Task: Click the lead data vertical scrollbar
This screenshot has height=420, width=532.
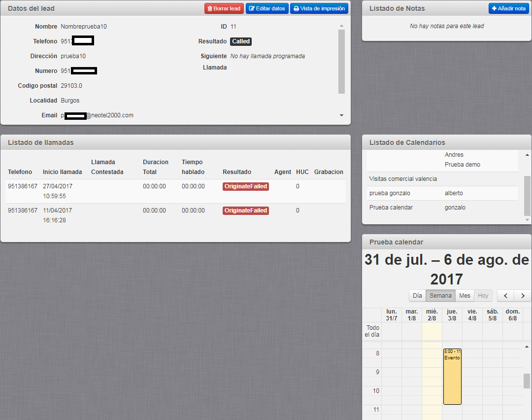Action: click(x=341, y=61)
